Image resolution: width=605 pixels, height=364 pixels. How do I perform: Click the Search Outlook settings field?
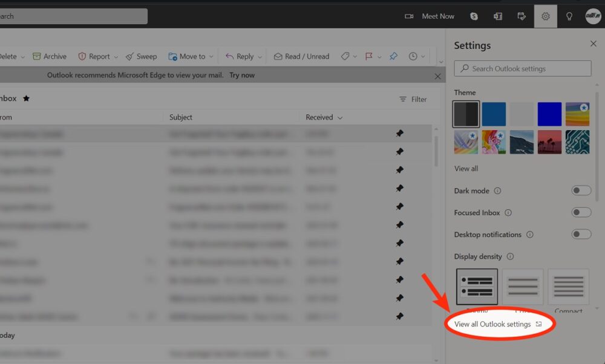point(523,68)
